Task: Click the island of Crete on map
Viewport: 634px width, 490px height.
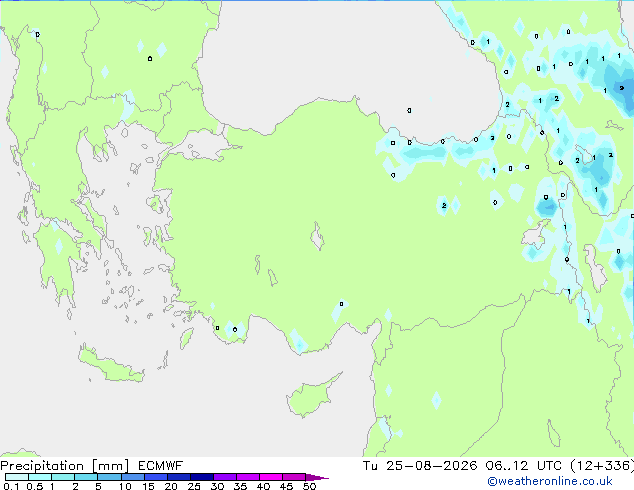Action: point(110,366)
